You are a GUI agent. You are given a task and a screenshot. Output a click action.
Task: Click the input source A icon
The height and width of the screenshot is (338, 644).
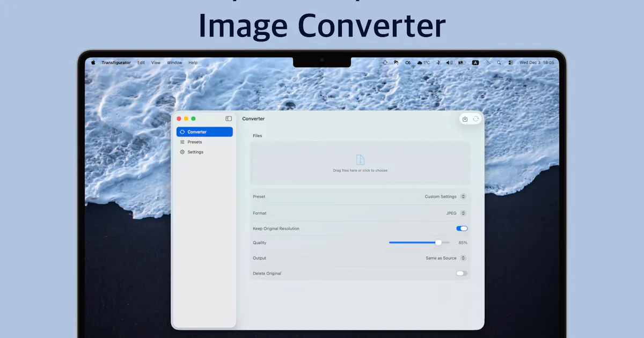[475, 63]
